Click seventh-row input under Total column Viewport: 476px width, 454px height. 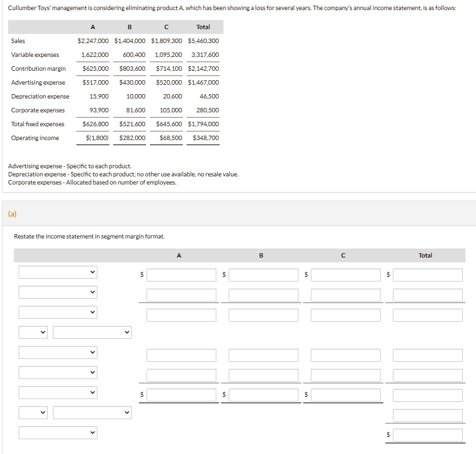[x=428, y=395]
